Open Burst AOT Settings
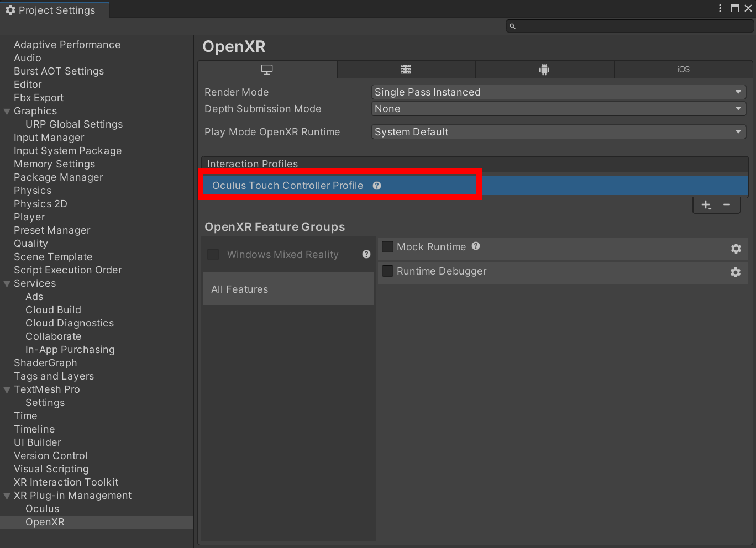 (59, 71)
